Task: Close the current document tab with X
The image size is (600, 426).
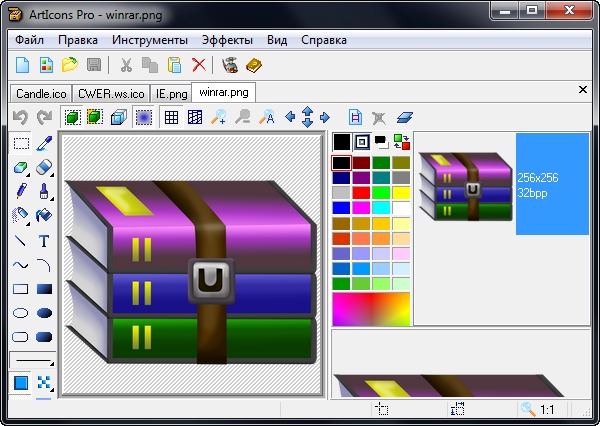Action: click(583, 90)
